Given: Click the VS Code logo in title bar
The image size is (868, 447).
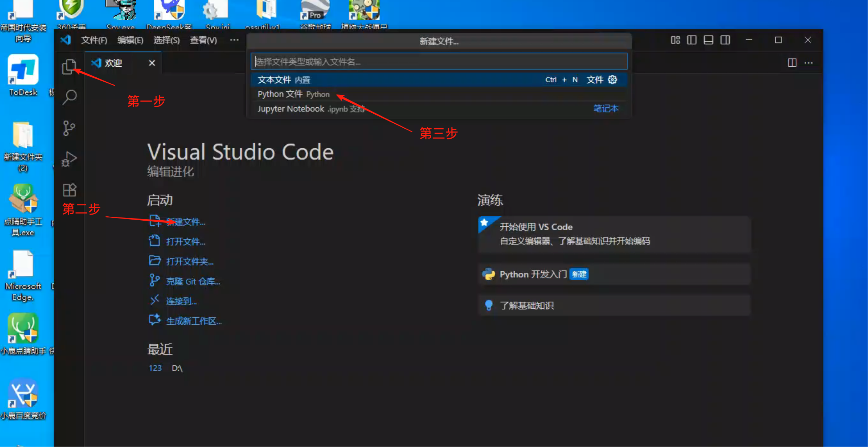Looking at the screenshot, I should point(66,40).
